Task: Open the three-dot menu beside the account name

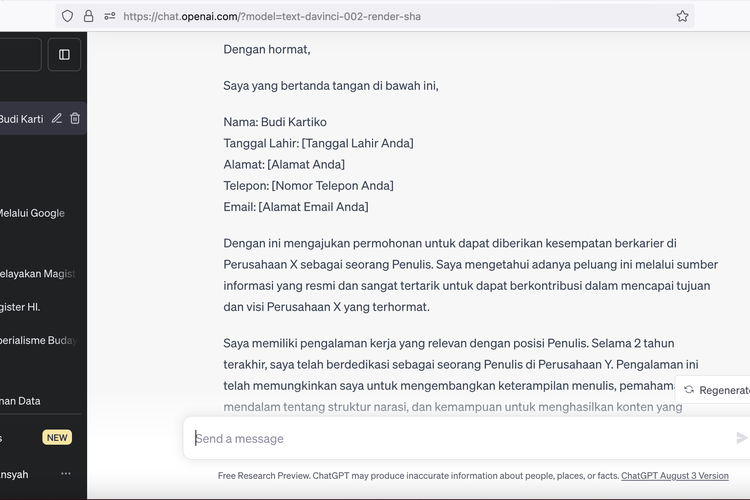Action: point(66,473)
